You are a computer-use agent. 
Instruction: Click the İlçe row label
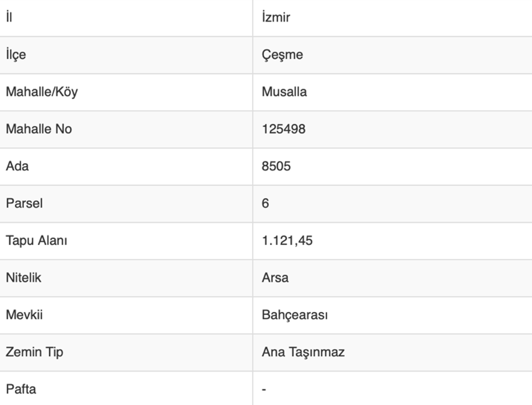(16, 55)
